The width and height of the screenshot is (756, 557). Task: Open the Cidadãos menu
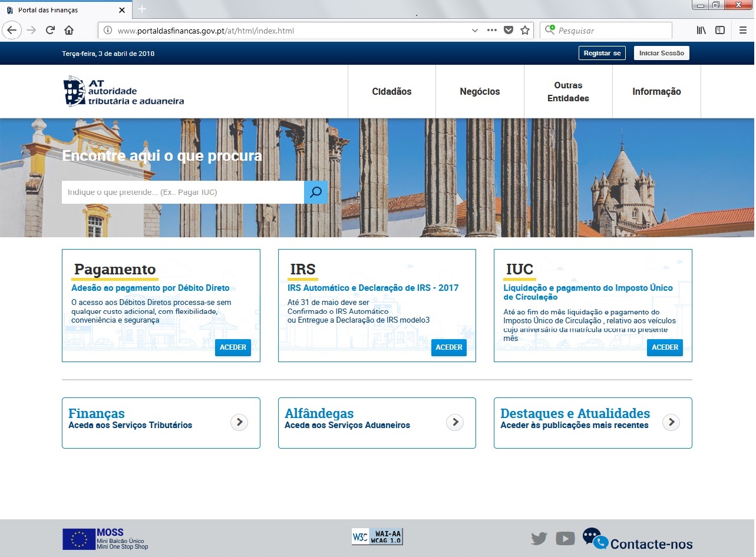click(392, 91)
